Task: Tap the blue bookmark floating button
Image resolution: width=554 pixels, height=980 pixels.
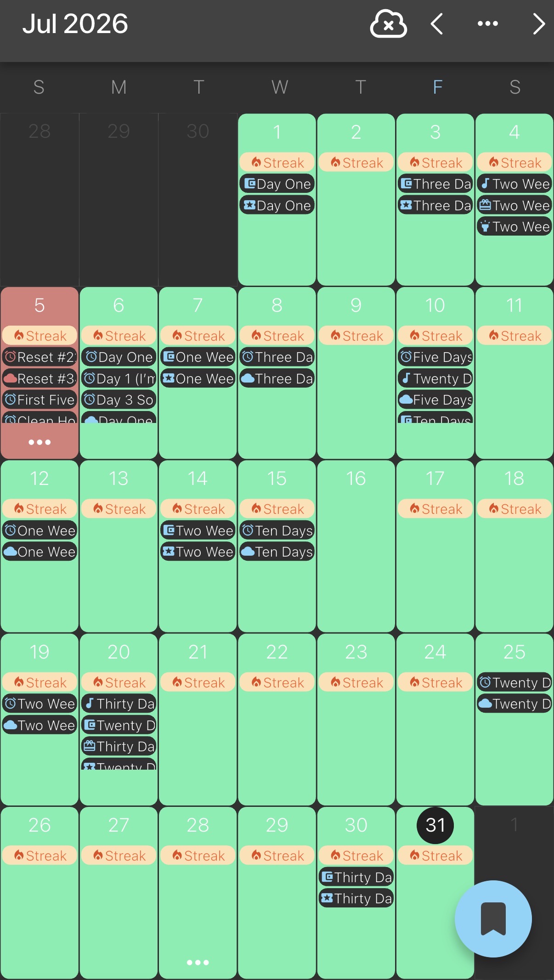Action: 493,918
